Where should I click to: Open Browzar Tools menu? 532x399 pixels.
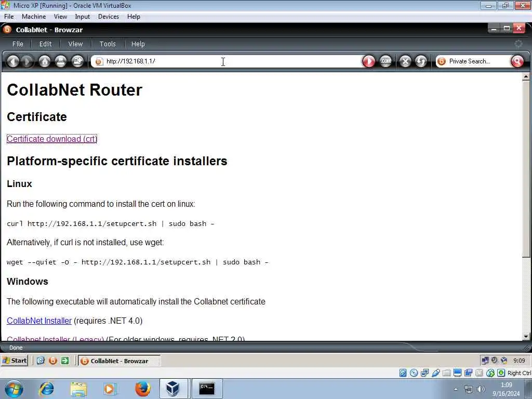tap(108, 44)
